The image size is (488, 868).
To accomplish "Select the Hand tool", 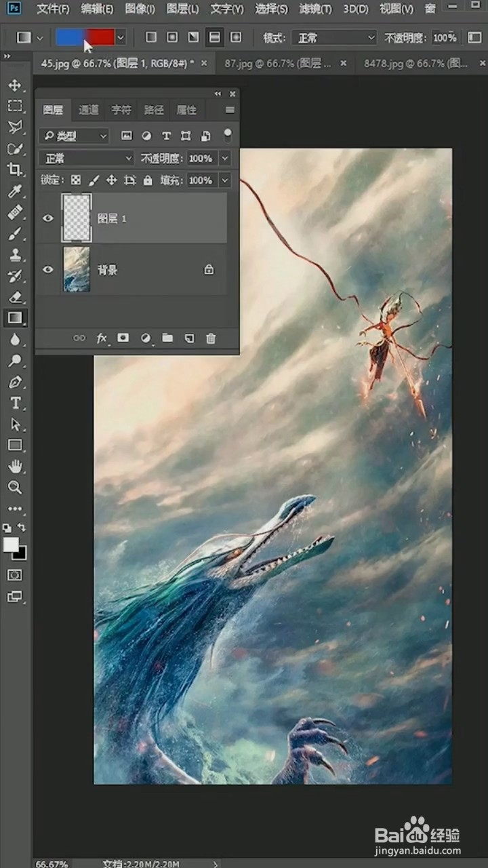I will coord(15,466).
